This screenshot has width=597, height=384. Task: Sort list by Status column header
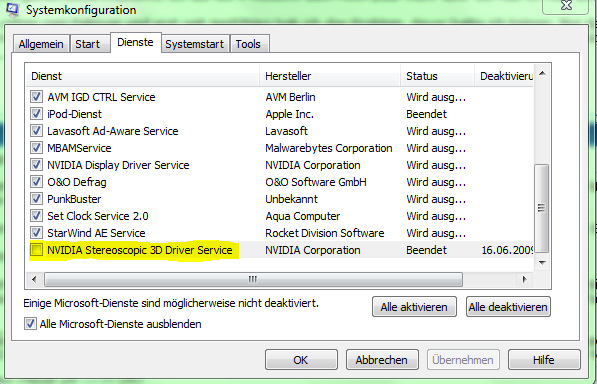pos(437,76)
